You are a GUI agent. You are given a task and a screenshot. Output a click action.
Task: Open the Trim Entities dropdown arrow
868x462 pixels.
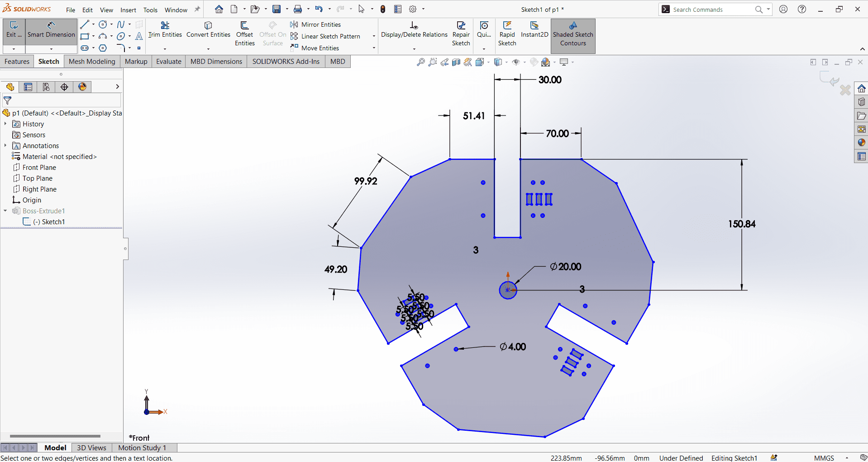coord(165,48)
